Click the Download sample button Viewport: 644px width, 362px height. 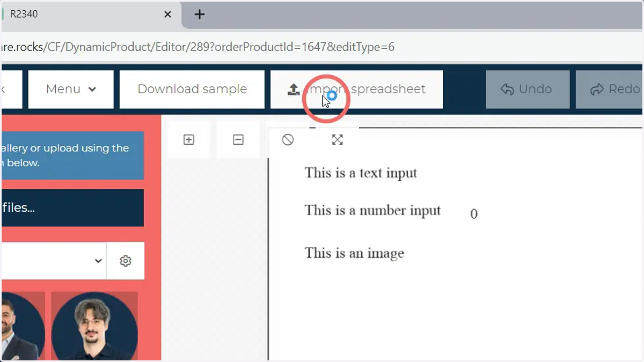[192, 89]
